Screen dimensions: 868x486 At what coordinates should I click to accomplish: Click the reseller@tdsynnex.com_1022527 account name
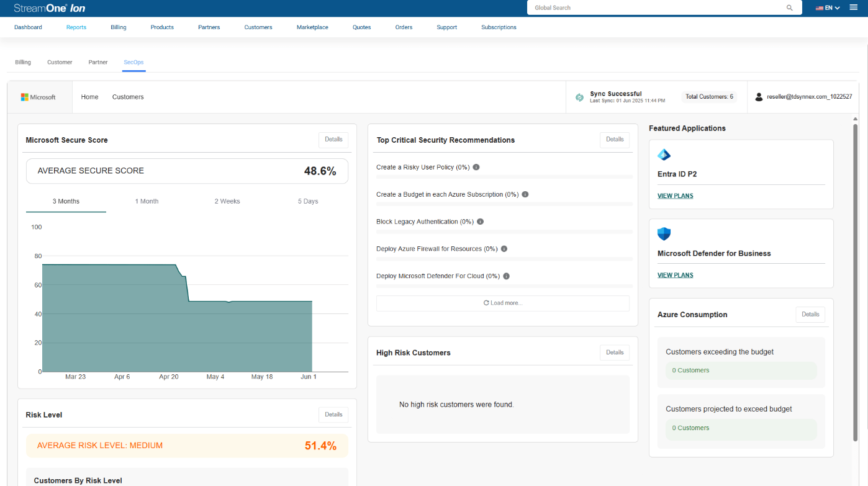810,97
